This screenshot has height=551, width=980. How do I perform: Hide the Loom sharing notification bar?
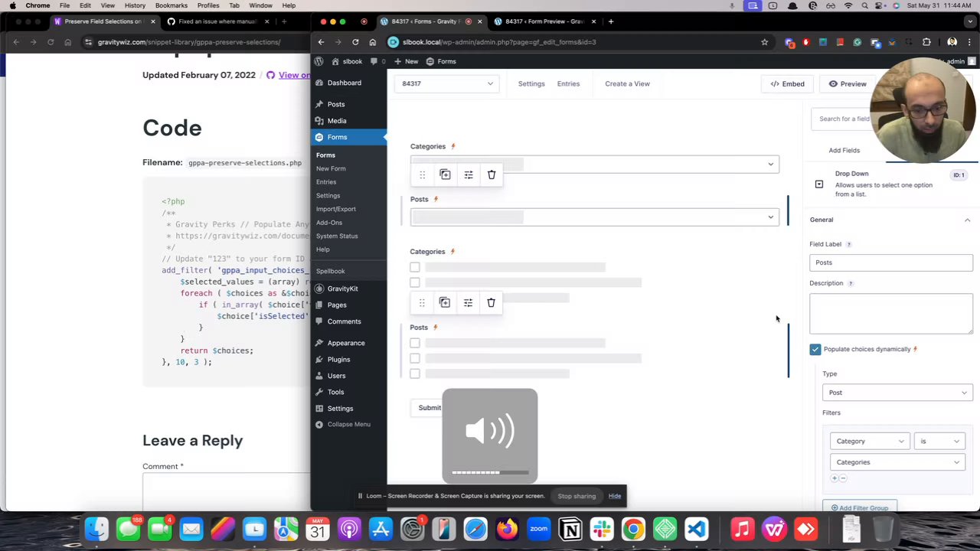pyautogui.click(x=615, y=496)
